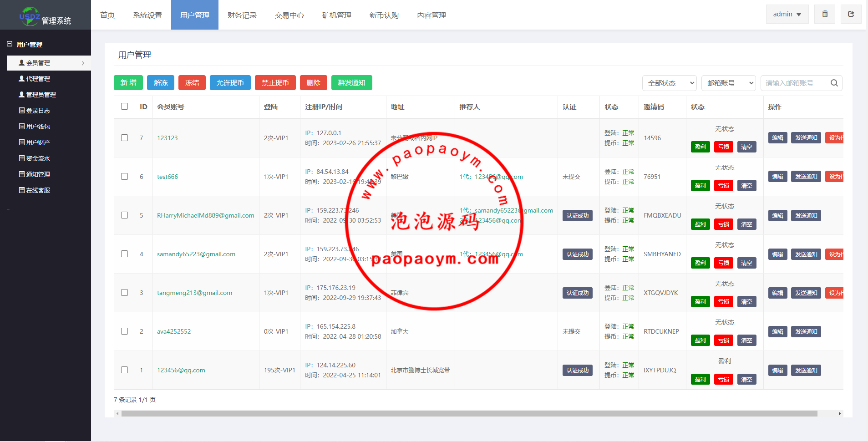This screenshot has height=442, width=868.
Task: Open 矿机管理 menu
Action: tap(337, 15)
